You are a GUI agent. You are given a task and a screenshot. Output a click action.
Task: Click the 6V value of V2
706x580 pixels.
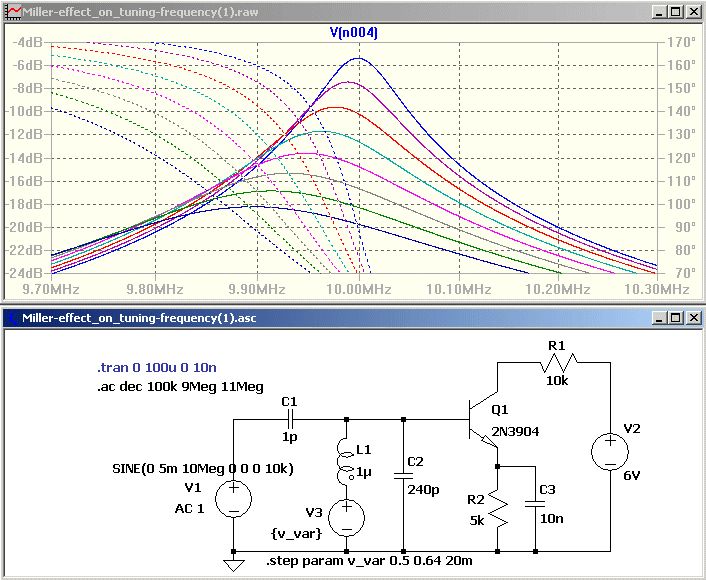(x=632, y=476)
